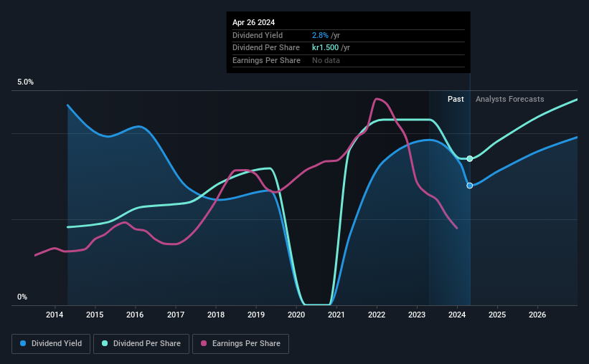The height and width of the screenshot is (364, 589).
Task: Click the 5.0% y-axis label
Action: (25, 82)
